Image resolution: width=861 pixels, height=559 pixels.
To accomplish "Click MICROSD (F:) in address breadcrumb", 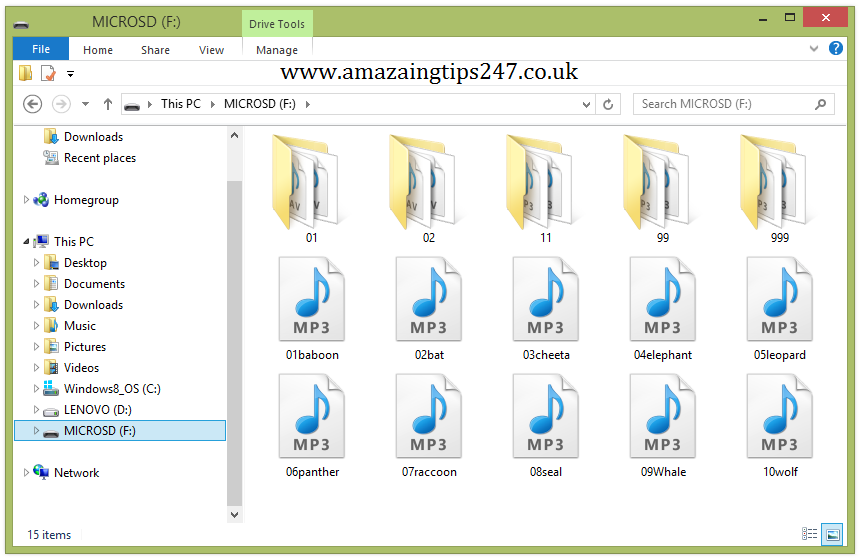I will pos(260,104).
